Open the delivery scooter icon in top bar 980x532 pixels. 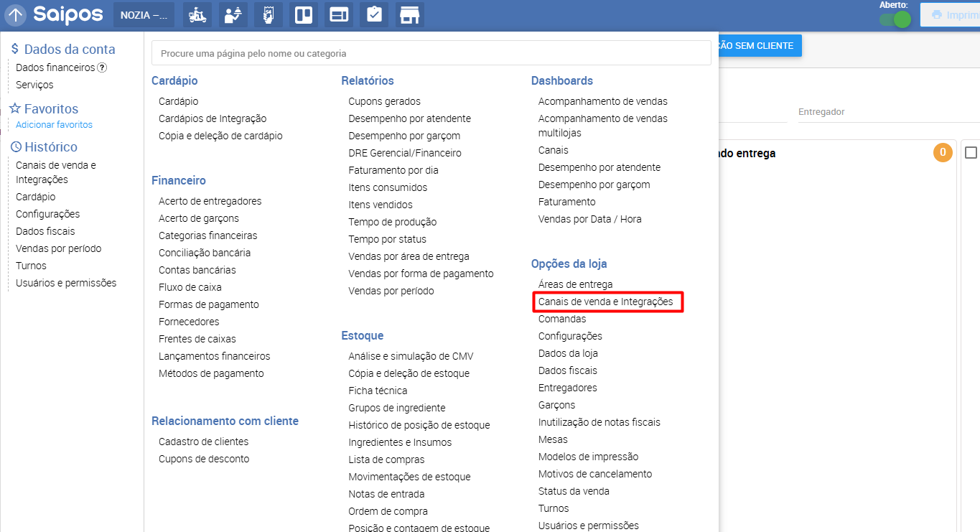pos(197,15)
